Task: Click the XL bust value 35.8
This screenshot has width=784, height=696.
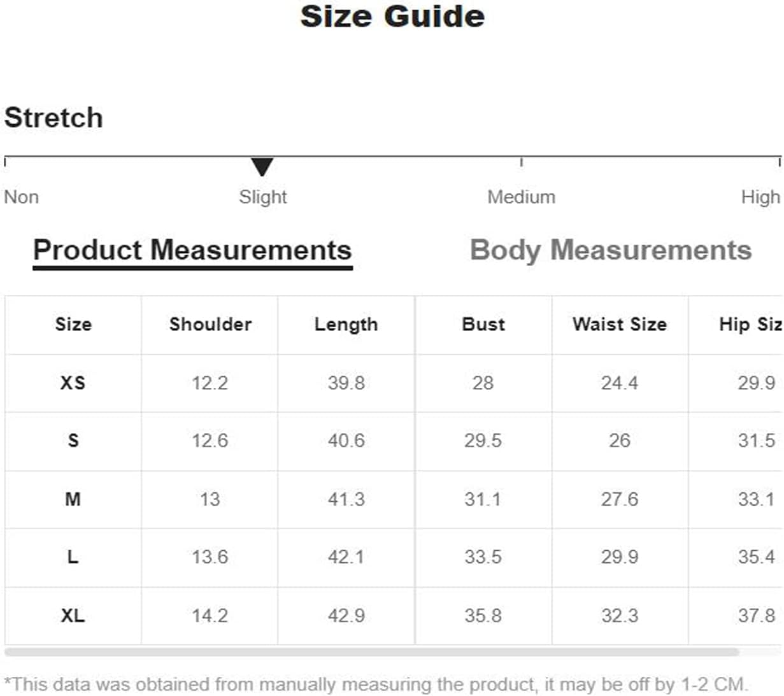Action: coord(483,616)
